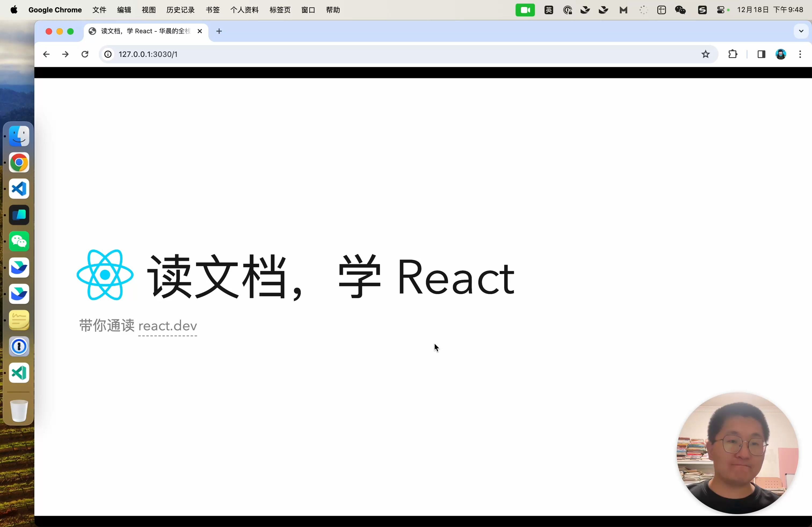Open blue Visual Studio Code in dock
The image size is (812, 527).
click(x=19, y=189)
